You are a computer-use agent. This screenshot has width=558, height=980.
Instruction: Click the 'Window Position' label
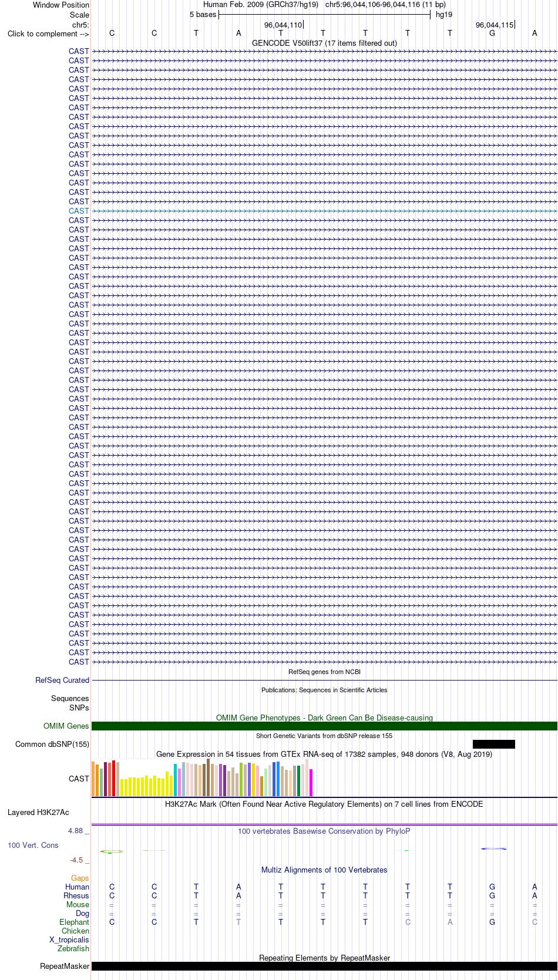61,5
